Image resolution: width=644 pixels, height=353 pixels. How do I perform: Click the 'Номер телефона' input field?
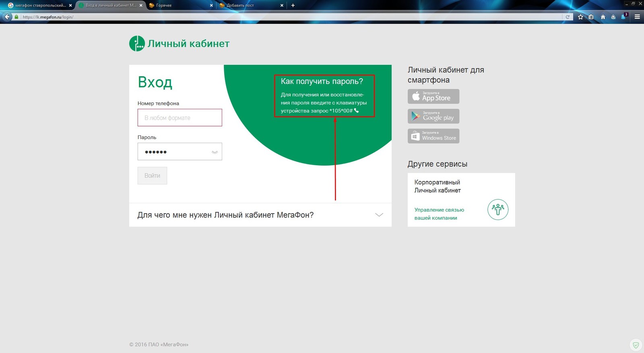pyautogui.click(x=180, y=118)
